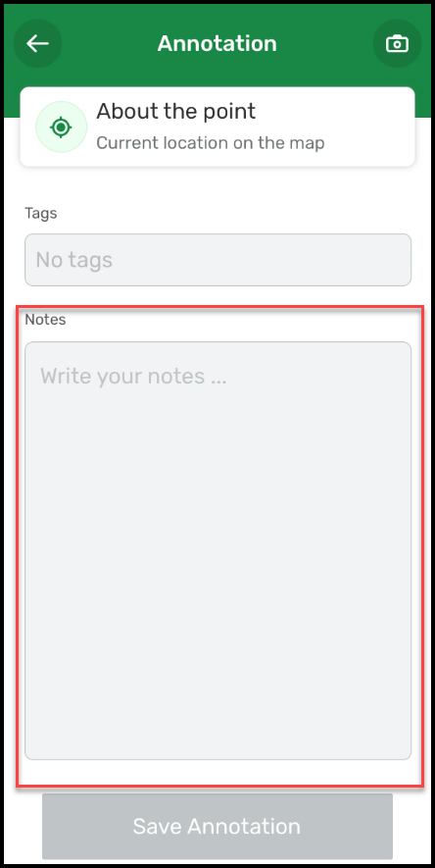Select the light green circle around the target icon
Viewport: 435px width, 868px height.
click(61, 127)
